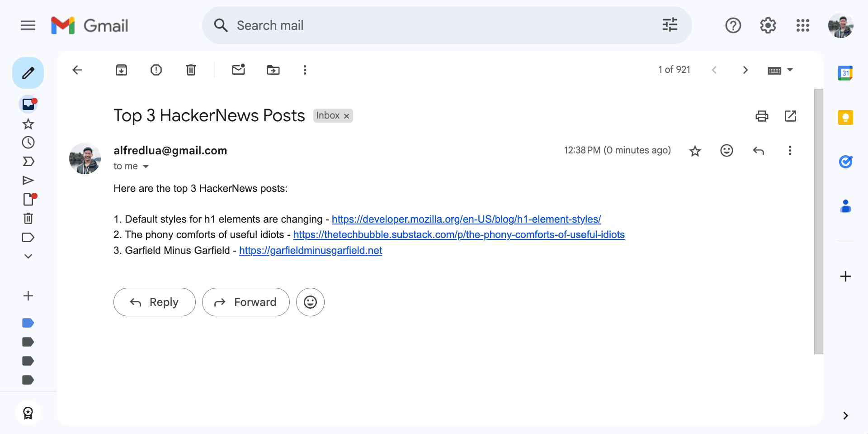Star this message
The width and height of the screenshot is (868, 434).
(x=695, y=151)
